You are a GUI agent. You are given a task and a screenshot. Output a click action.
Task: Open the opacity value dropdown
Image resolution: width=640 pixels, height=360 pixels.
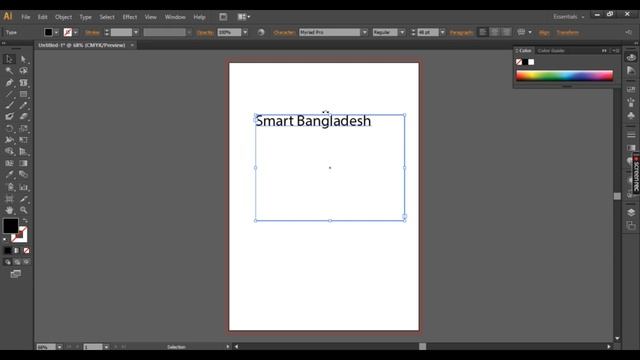[245, 32]
